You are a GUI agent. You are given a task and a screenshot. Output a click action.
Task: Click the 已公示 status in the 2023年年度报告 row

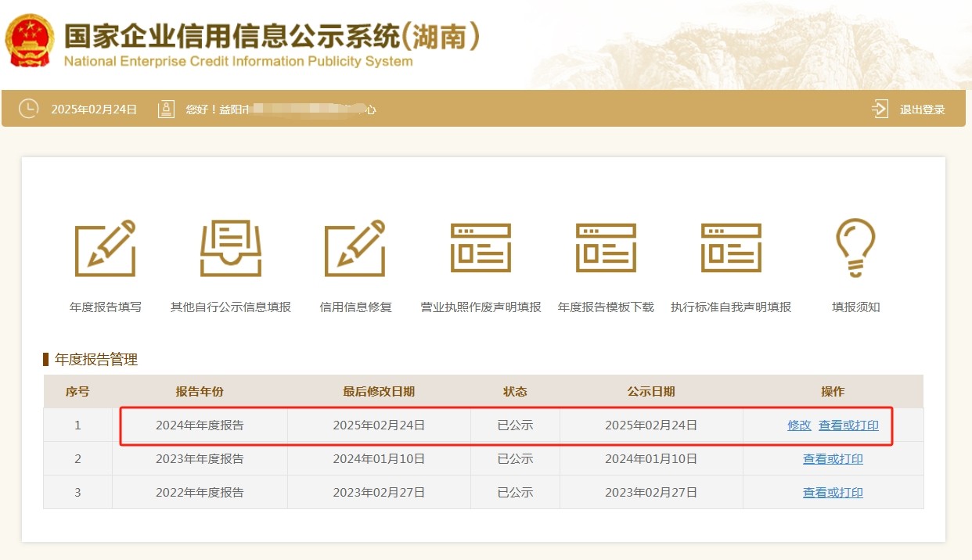coord(515,459)
